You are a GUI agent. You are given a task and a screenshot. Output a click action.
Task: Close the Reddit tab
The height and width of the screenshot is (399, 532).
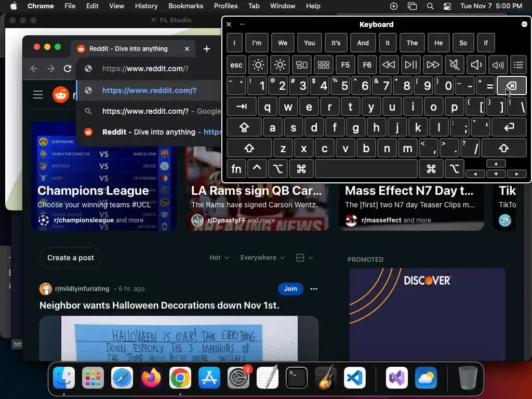(187, 49)
